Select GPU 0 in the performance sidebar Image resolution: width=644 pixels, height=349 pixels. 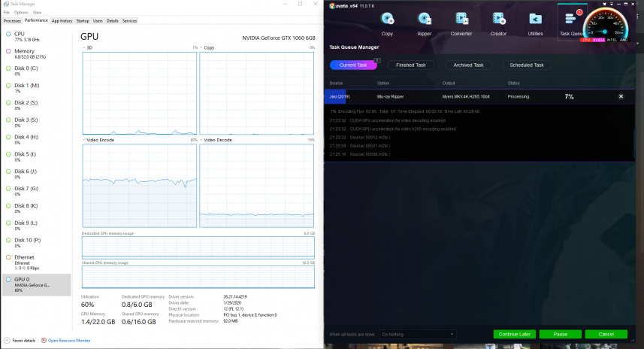tap(37, 284)
